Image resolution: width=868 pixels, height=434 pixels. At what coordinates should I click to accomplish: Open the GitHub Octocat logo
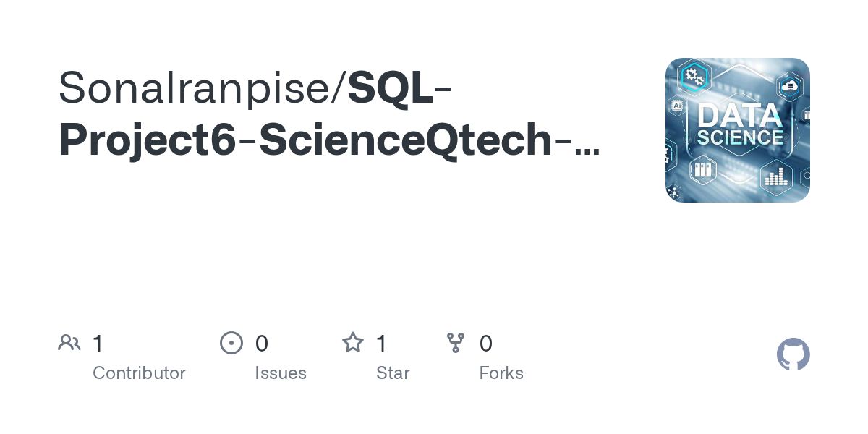[x=793, y=354]
